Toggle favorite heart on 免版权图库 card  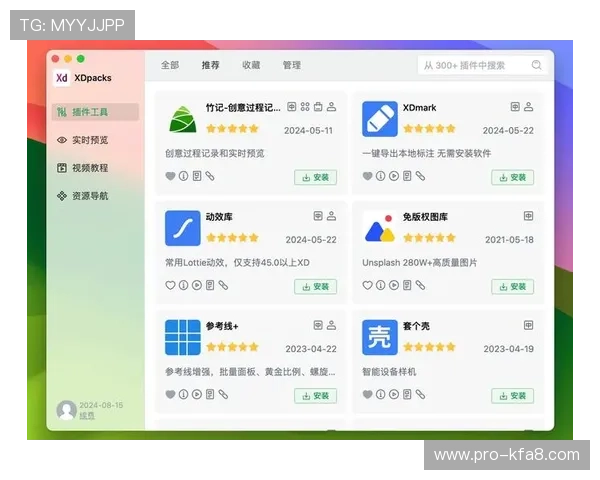coord(367,285)
